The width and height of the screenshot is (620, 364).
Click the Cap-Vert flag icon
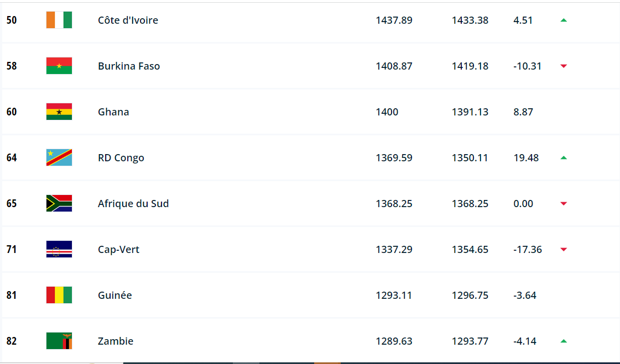click(59, 249)
